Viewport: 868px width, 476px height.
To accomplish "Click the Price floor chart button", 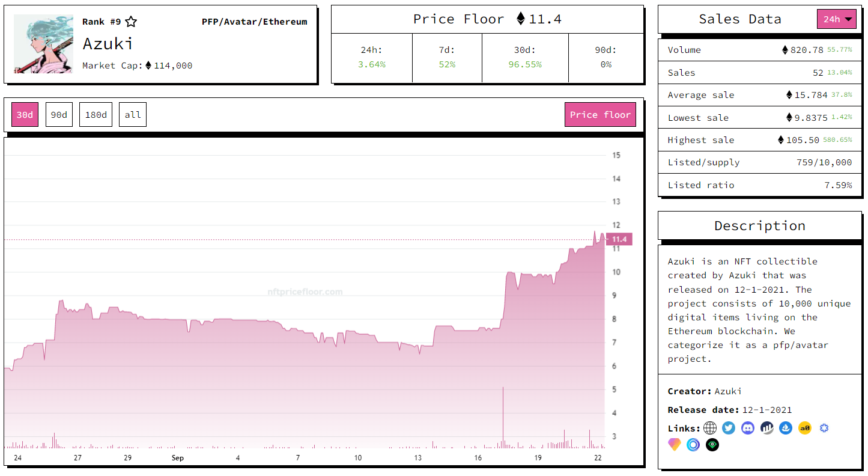I will pyautogui.click(x=600, y=115).
